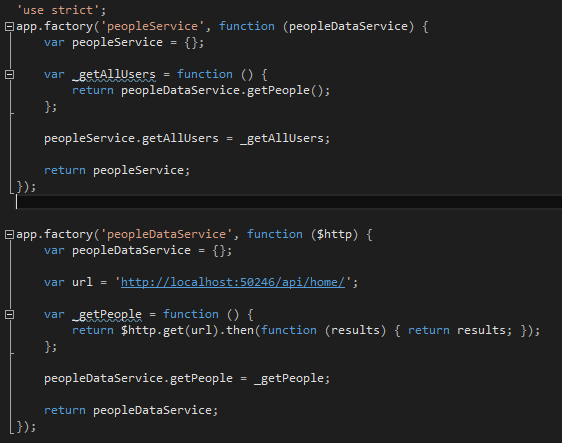Screen dimensions: 562x443
Task: Click the underlined _getPeople variable declaration
Action: [107, 315]
